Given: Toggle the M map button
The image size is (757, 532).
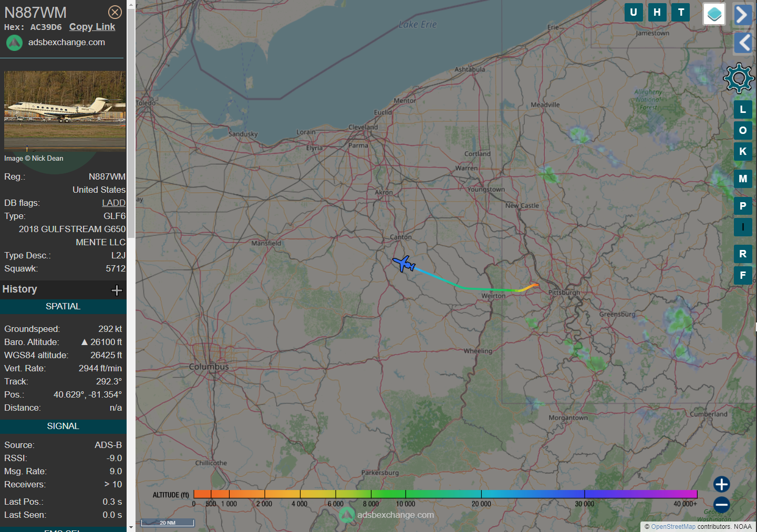Looking at the screenshot, I should click(743, 179).
